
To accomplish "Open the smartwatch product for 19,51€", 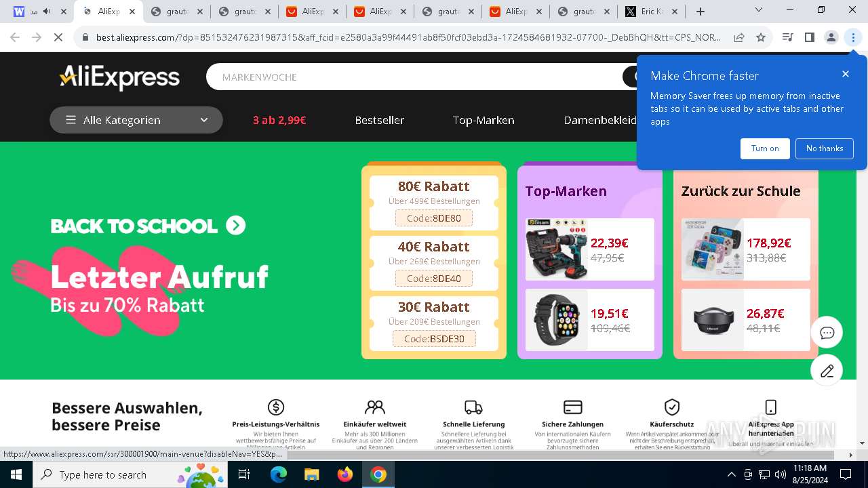I will pyautogui.click(x=590, y=320).
